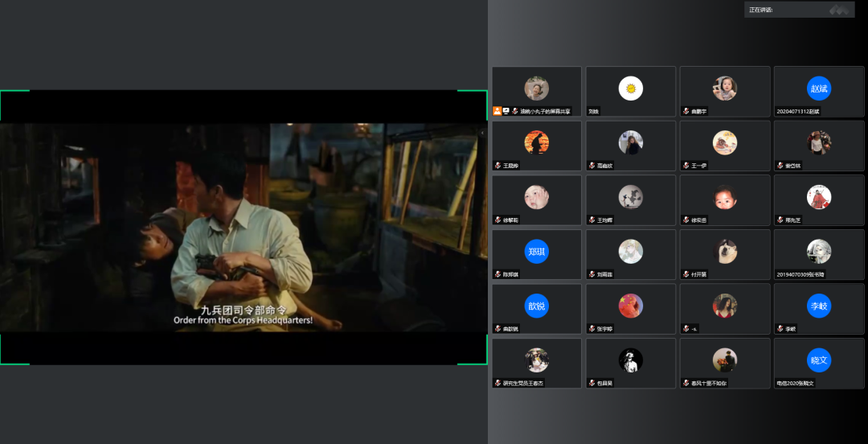The height and width of the screenshot is (444, 868).
Task: Click muted mic icon next to 包昌昊
Action: (x=592, y=383)
